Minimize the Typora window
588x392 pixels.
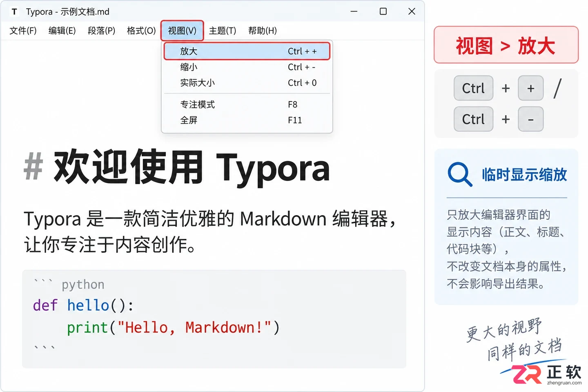click(354, 11)
